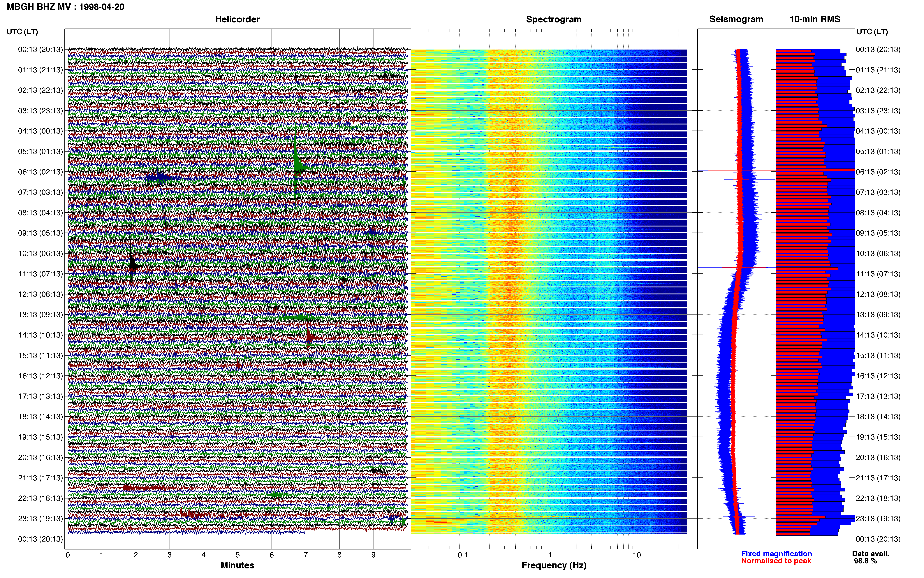This screenshot has width=924, height=578.
Task: Click the "Minutes" axis label under the helicorder
Action: (x=237, y=565)
